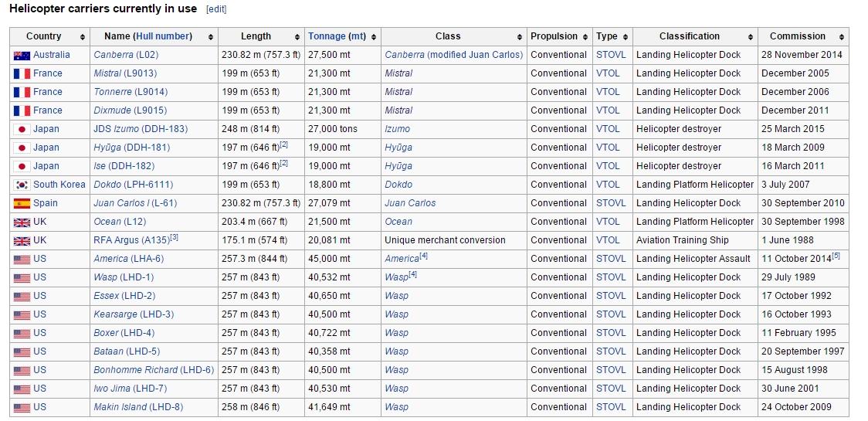This screenshot has height=421, width=868.
Task: Open the edit link beside section heading
Action: (x=216, y=9)
